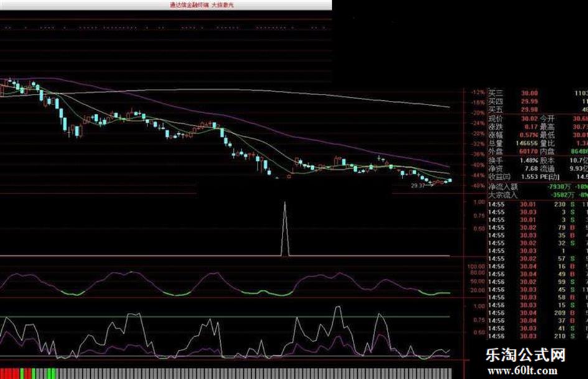Click the 29.37 low price label on chart
Viewport: 588px width, 379px height.
pos(418,185)
